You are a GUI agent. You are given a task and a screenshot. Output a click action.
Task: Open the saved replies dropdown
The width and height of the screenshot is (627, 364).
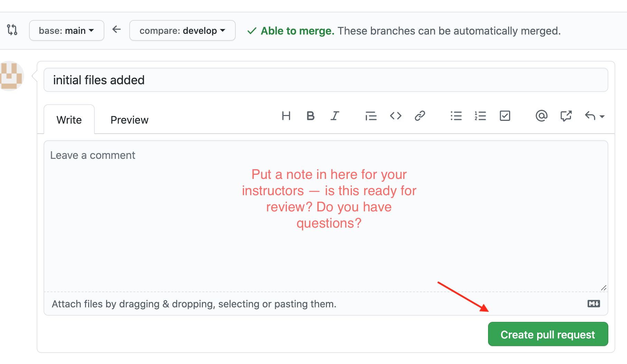594,116
